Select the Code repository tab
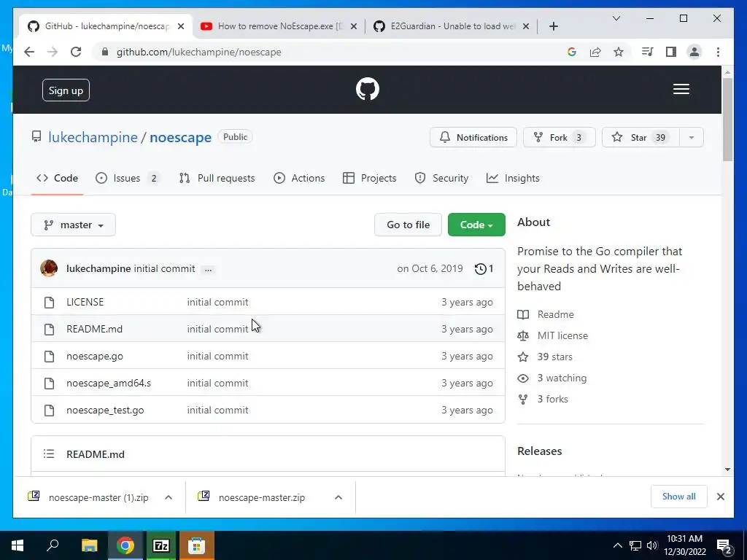 (57, 178)
